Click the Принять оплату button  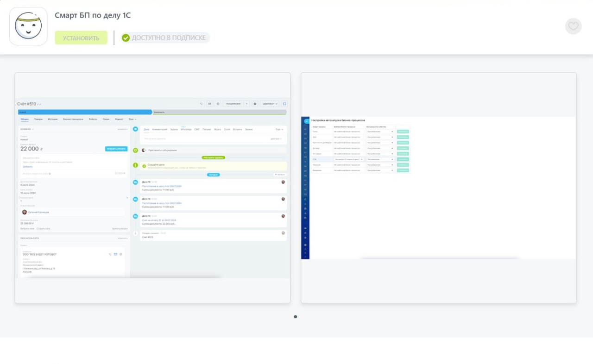[x=116, y=149]
